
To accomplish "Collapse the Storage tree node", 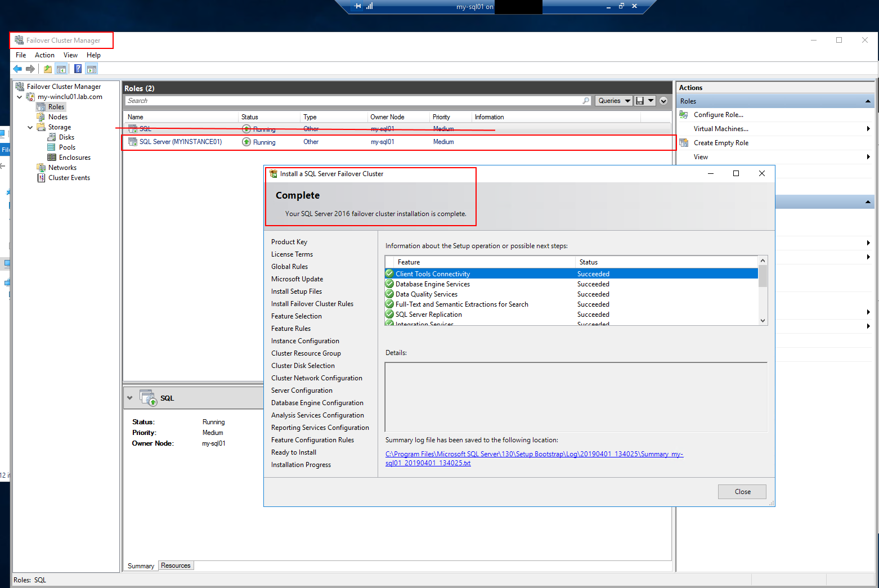I will pos(30,127).
